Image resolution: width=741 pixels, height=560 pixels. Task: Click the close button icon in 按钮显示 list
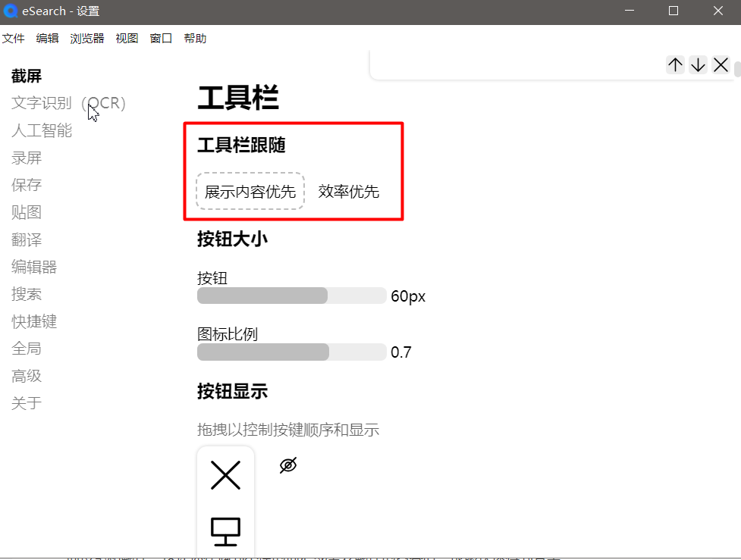225,475
